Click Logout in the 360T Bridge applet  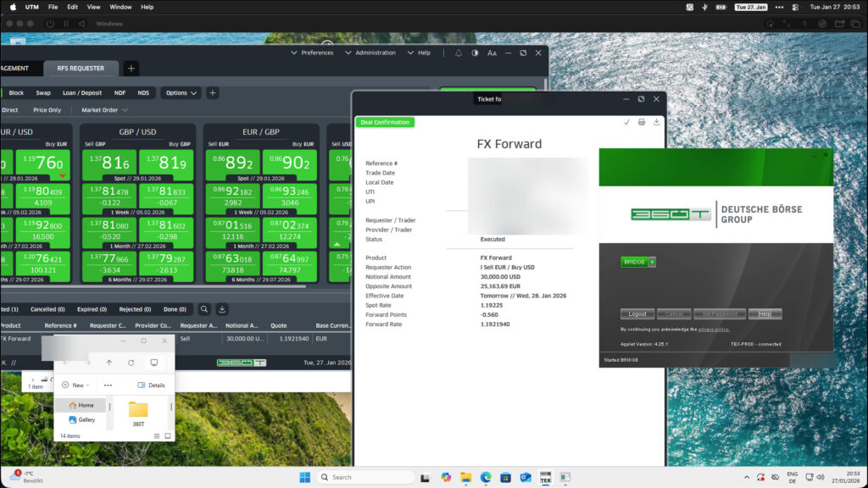coord(637,313)
